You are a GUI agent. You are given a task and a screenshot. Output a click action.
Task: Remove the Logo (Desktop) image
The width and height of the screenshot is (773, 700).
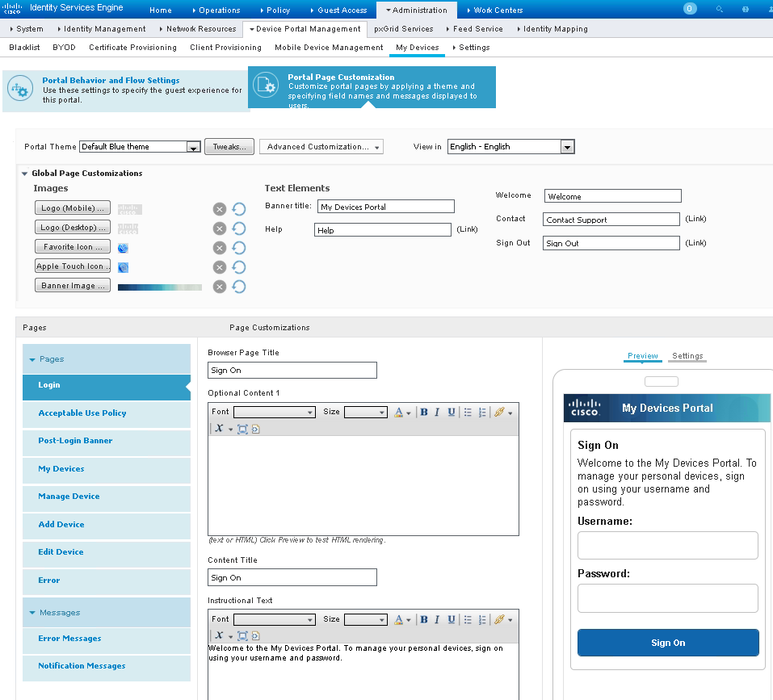220,228
